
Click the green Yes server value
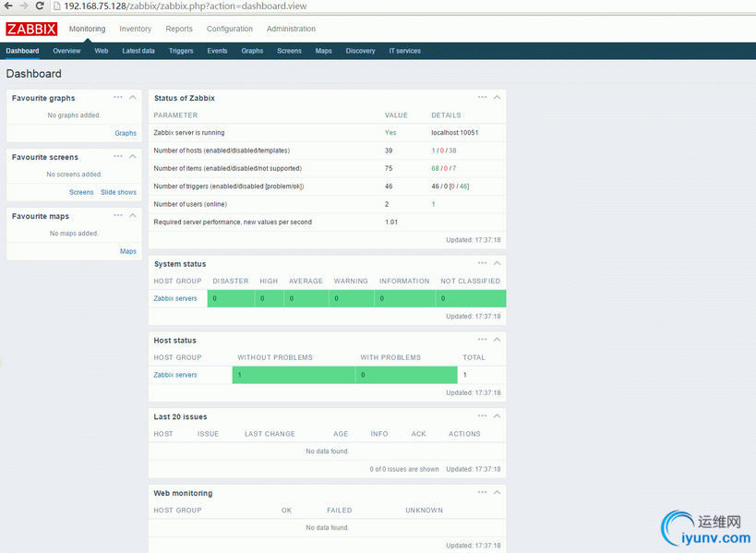[x=390, y=133]
